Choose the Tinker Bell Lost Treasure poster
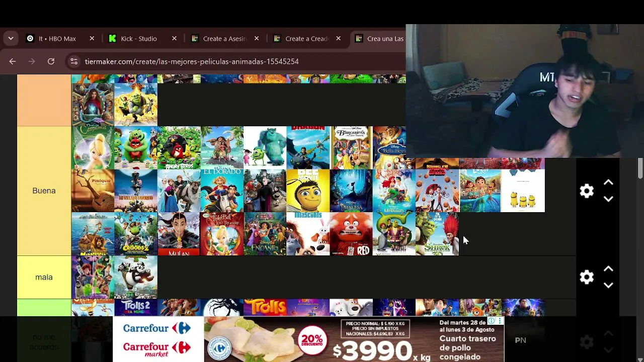Screen dimensions: 644x362 tap(222, 234)
